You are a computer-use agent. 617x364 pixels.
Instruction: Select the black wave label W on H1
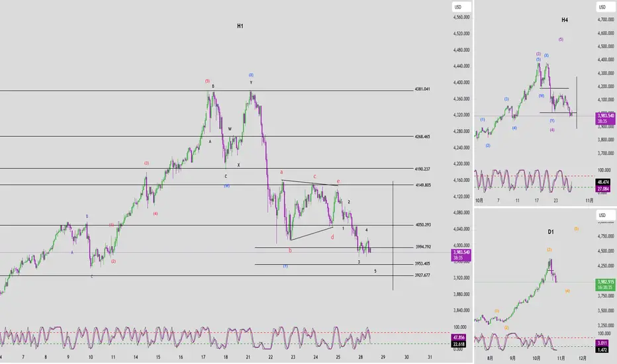coord(230,128)
